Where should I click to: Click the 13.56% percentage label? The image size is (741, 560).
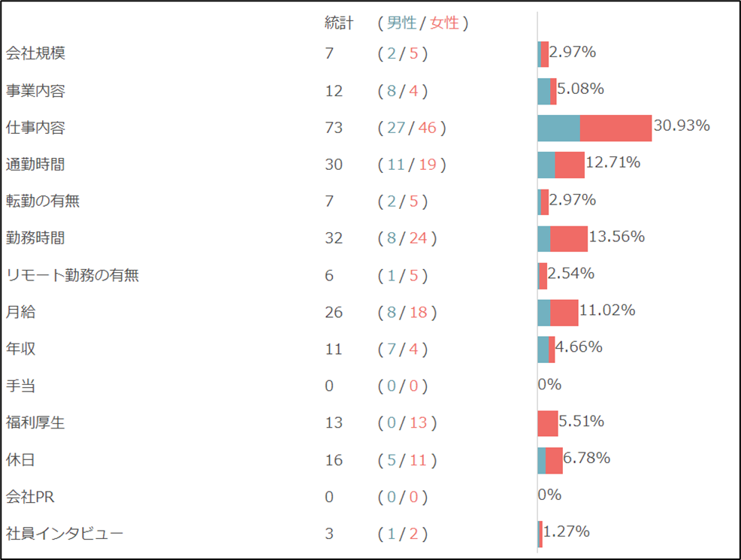click(617, 237)
